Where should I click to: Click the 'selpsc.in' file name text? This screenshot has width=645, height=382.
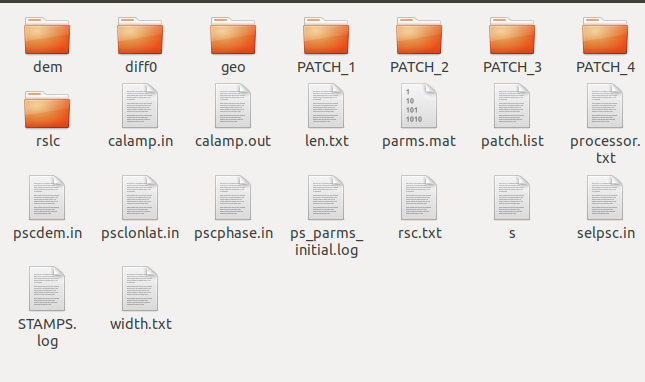click(606, 233)
